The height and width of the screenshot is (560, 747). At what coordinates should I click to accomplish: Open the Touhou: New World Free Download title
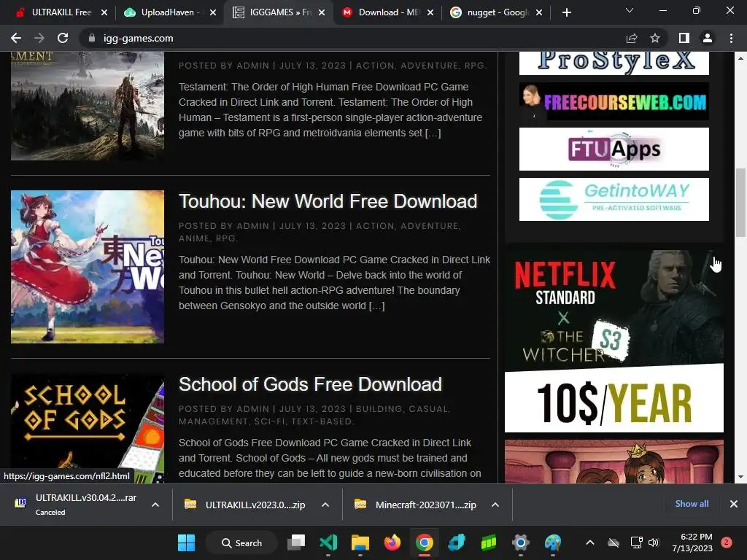tap(328, 201)
